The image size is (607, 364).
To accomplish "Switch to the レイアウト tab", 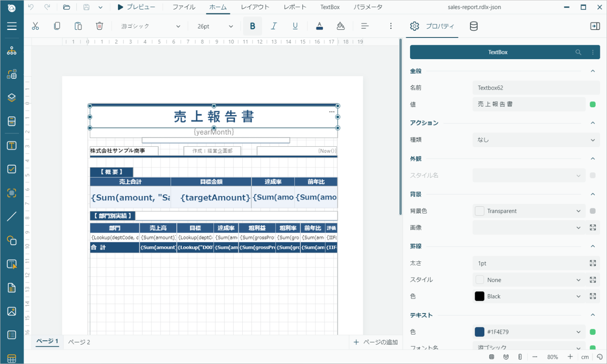I will 255,7.
